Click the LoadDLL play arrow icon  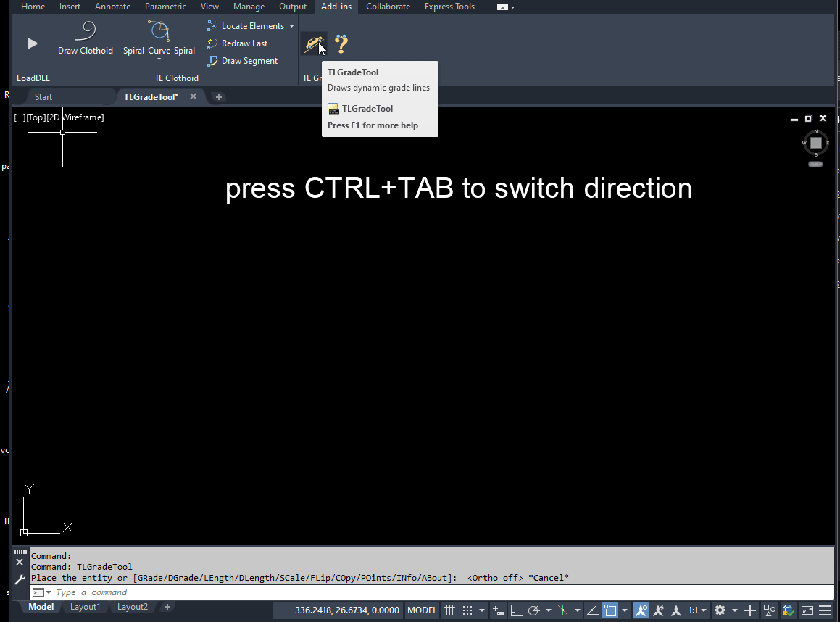tap(32, 43)
